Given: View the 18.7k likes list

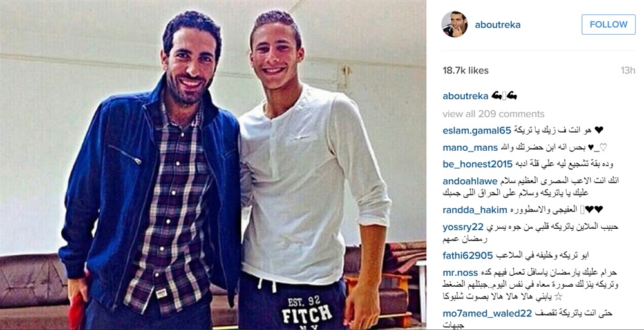Looking at the screenshot, I should pos(466,70).
